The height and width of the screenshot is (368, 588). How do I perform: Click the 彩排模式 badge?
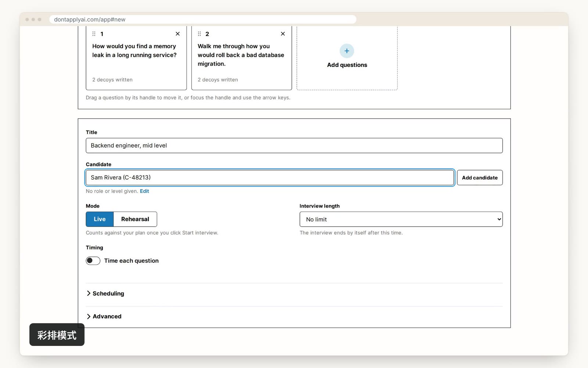coord(57,335)
